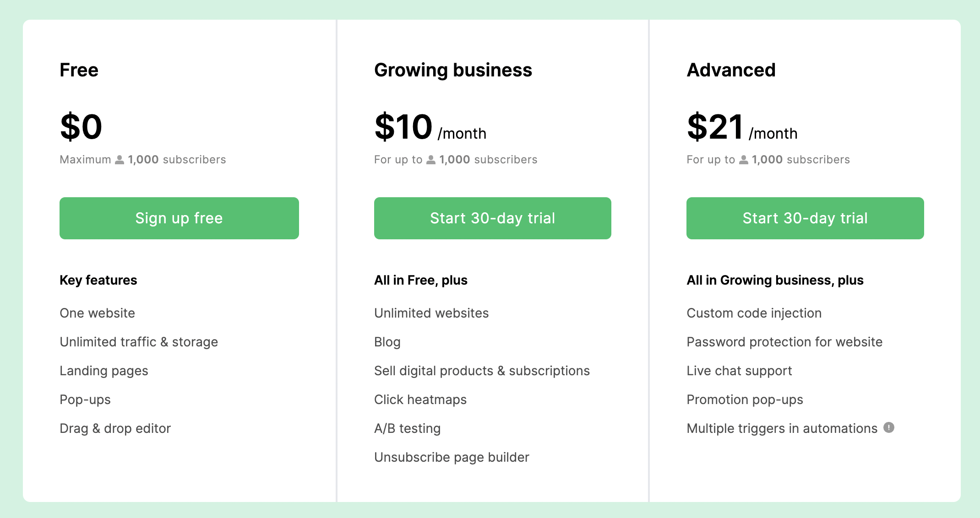
Task: Click the subscriber icon in the Free plan
Action: (x=119, y=159)
